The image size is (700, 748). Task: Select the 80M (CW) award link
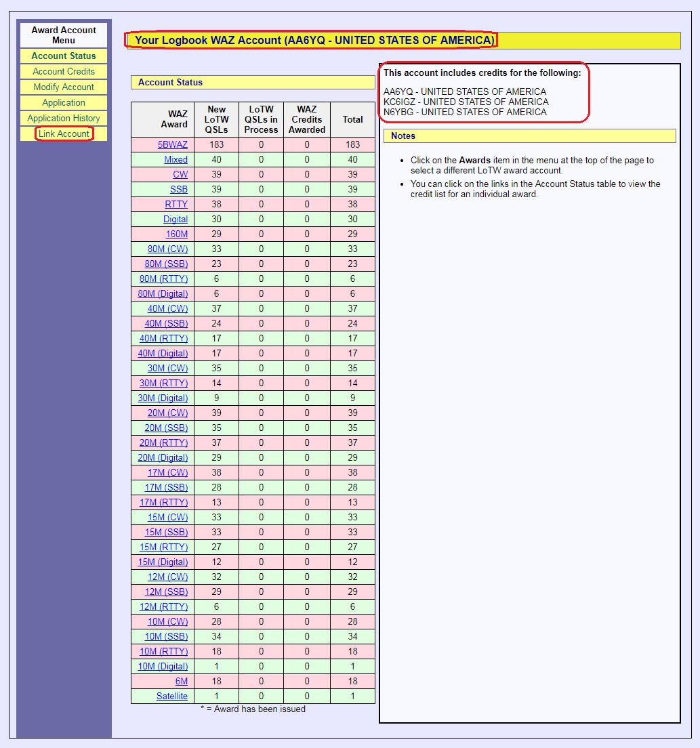167,249
